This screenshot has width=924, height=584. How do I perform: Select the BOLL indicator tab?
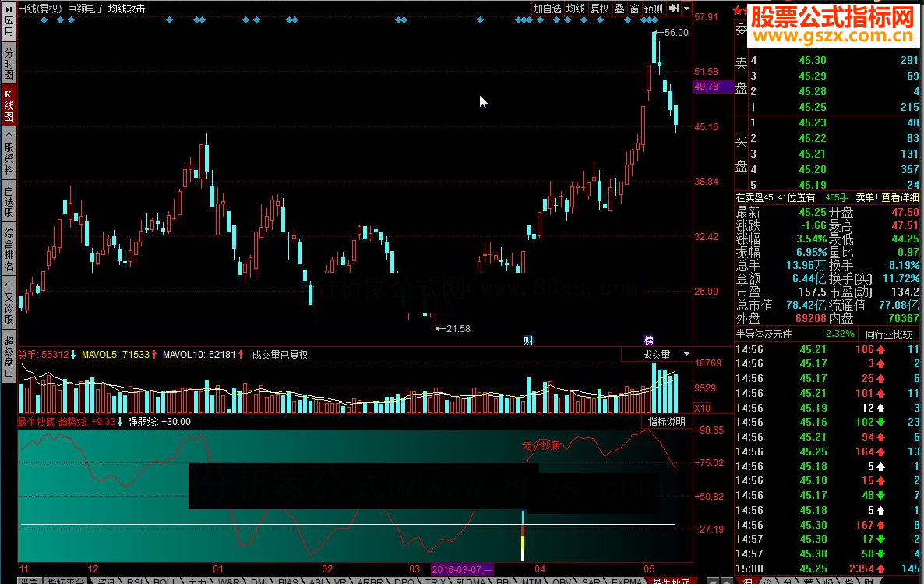click(x=164, y=580)
